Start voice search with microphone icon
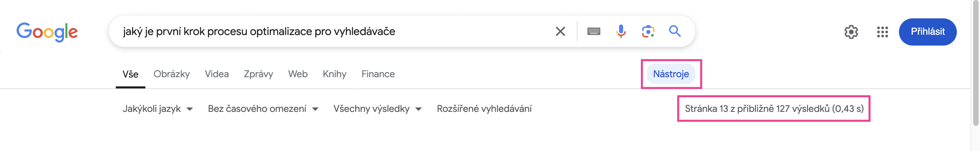The width and height of the screenshot is (980, 151). coord(621,31)
